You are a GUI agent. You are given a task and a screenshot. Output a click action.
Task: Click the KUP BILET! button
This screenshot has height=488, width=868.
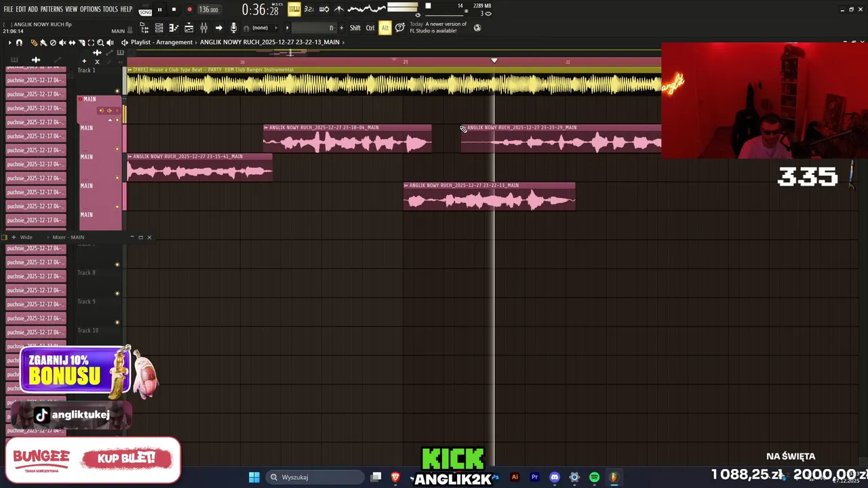[127, 458]
